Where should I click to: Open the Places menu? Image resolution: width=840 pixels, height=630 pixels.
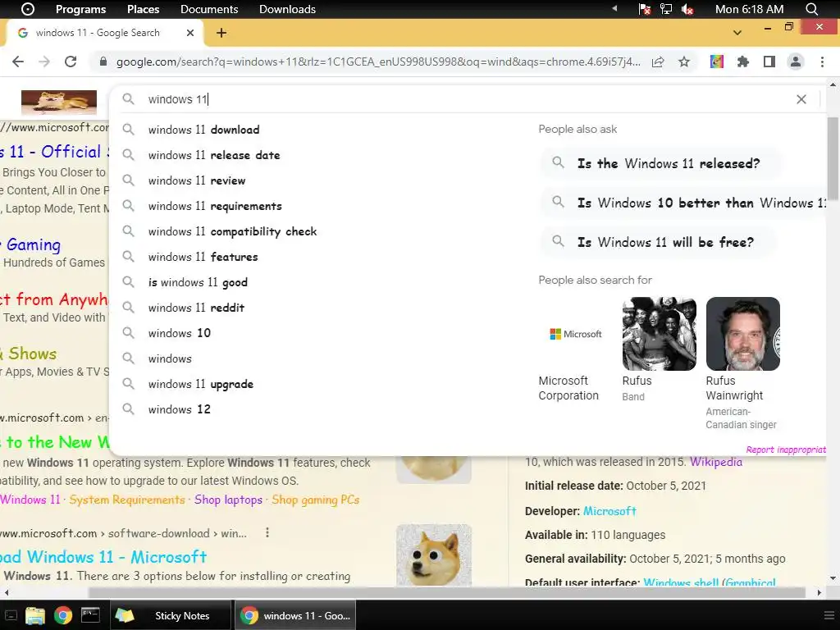[143, 9]
